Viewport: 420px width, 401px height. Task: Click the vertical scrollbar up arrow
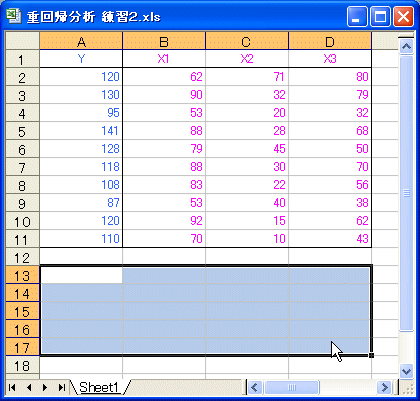406,46
